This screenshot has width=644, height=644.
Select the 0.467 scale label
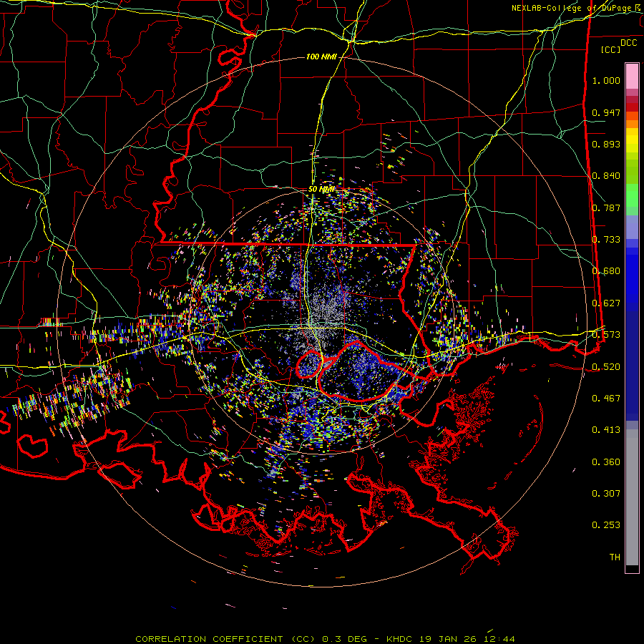(x=606, y=399)
